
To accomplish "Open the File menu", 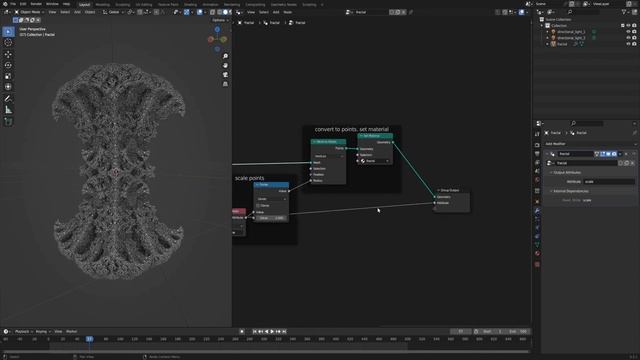I will pos(13,4).
